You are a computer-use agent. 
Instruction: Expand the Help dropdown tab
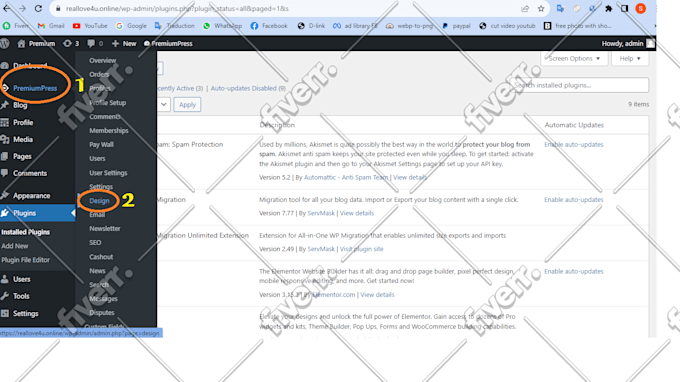tap(630, 59)
